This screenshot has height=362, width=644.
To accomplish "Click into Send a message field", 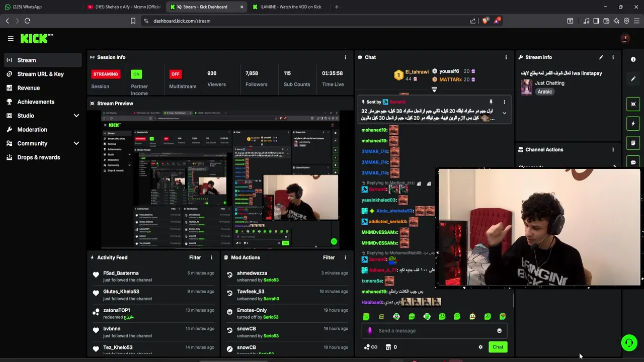I will coord(434,331).
